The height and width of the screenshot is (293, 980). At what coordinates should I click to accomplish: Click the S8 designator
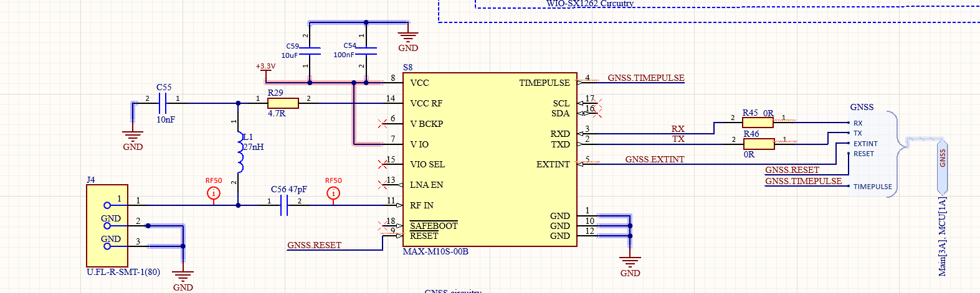click(407, 67)
